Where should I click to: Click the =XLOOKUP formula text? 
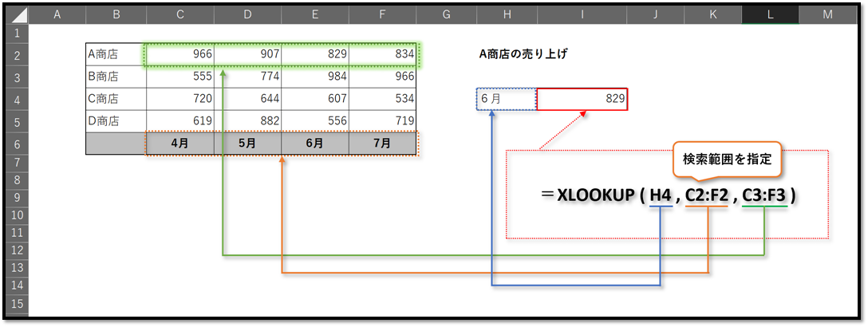pyautogui.click(x=669, y=195)
